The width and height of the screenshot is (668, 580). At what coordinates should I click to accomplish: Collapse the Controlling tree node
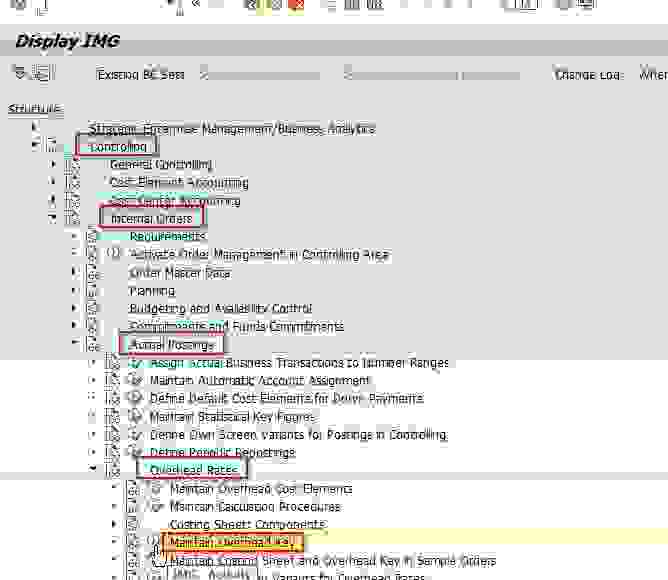pyautogui.click(x=35, y=147)
